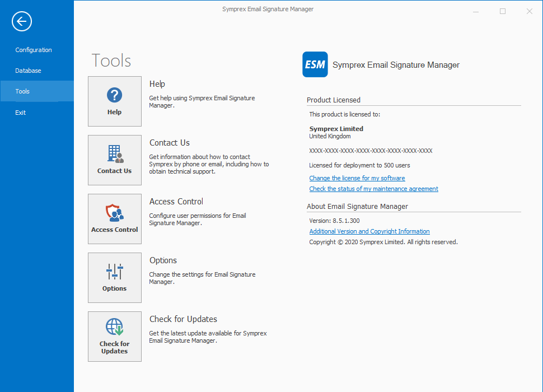The width and height of the screenshot is (543, 392).
Task: Click the 'Access Control' heading text
Action: tap(176, 202)
